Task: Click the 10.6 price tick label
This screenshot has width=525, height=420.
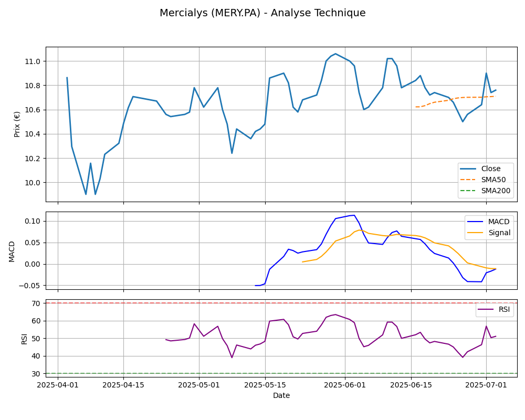Action: (33, 110)
